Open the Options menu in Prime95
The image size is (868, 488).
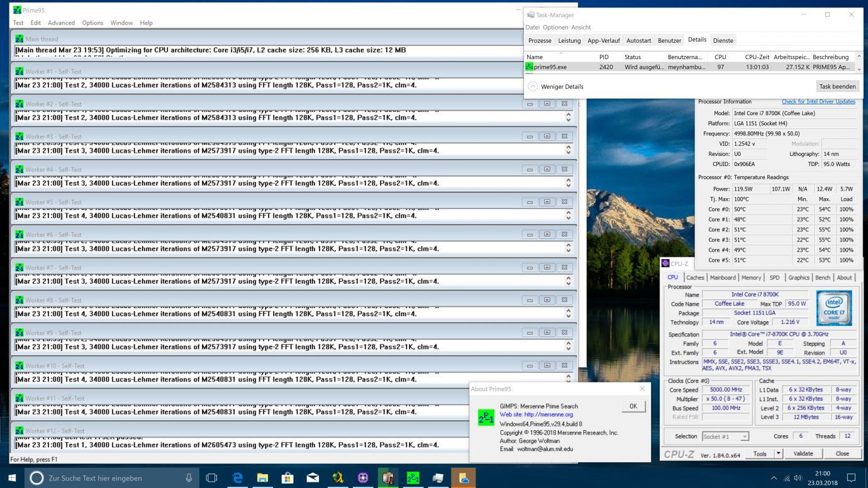click(92, 23)
